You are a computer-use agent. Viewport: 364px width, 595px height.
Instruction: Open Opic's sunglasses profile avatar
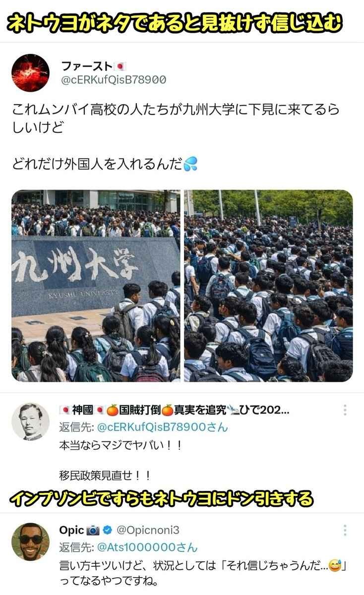[31, 541]
